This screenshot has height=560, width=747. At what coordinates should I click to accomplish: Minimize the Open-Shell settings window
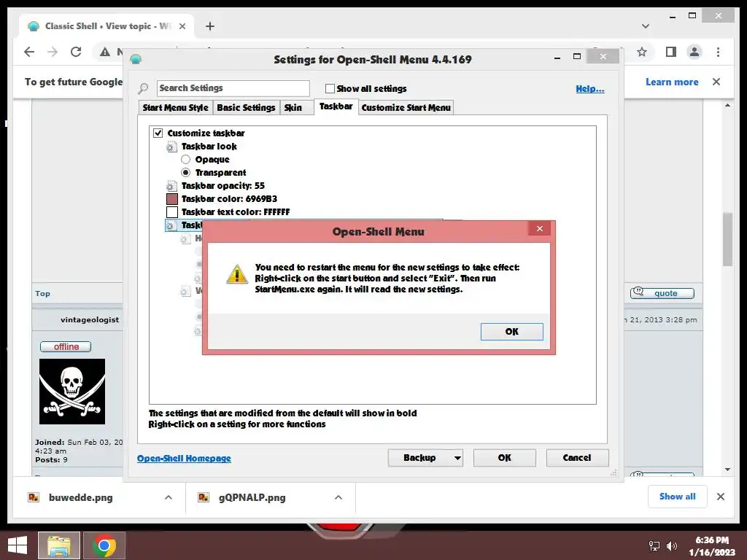[557, 57]
